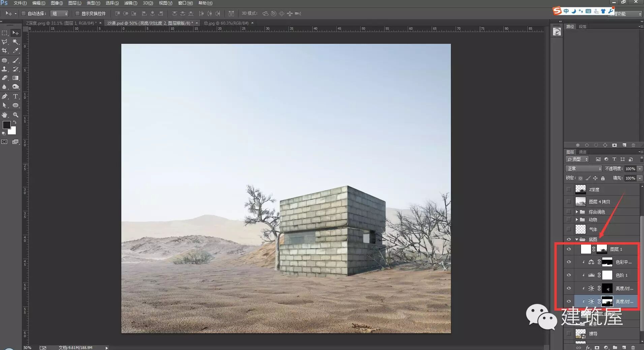Viewport: 644px width, 350px height.
Task: Open the 滤镜(T) menu
Action: click(130, 3)
